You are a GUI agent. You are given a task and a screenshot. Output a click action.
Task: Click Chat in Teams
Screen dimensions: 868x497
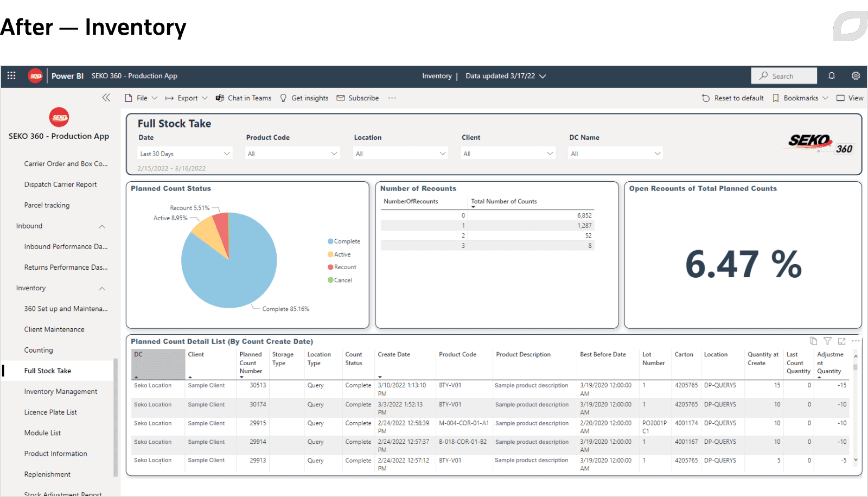(x=244, y=98)
